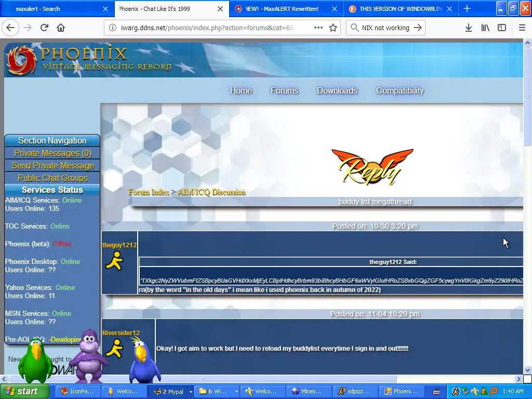Click the search magnifier icon in search box

[354, 28]
